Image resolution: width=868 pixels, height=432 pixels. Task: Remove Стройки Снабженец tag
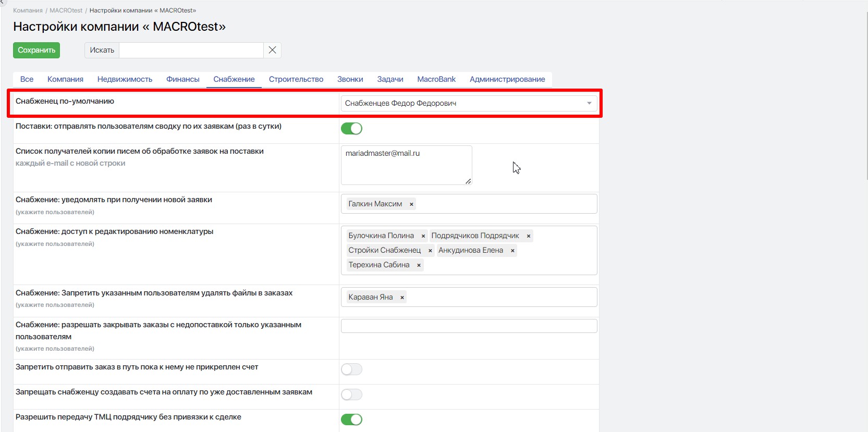click(x=430, y=251)
